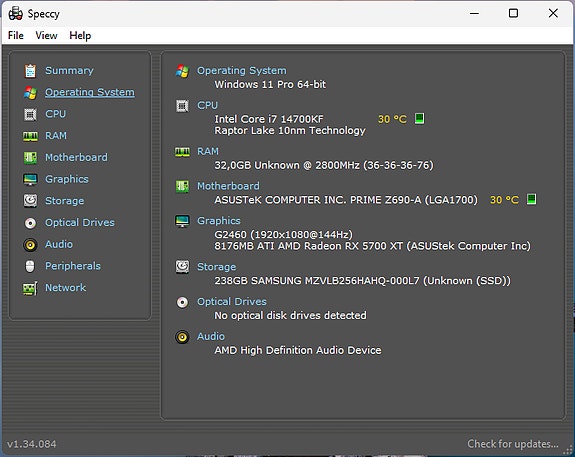Screen dimensions: 575x457
Task: Click the Peripherals mouse icon in sidebar
Action: click(30, 266)
